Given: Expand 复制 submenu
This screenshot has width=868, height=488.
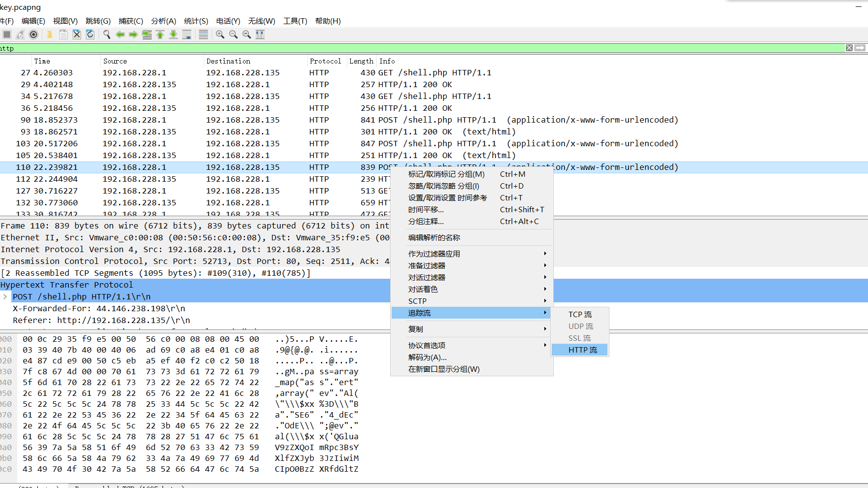Looking at the screenshot, I should 472,329.
